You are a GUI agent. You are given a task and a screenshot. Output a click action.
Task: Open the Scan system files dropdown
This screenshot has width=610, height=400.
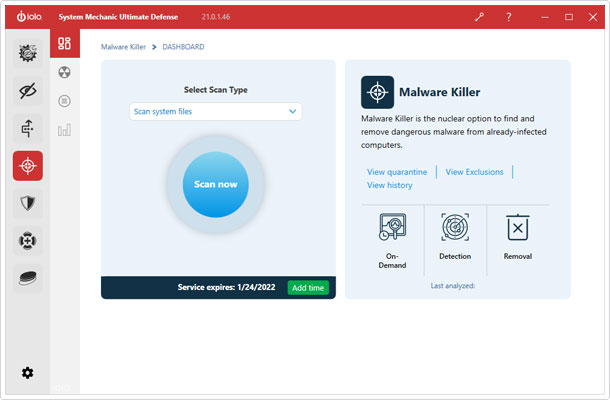pyautogui.click(x=216, y=112)
